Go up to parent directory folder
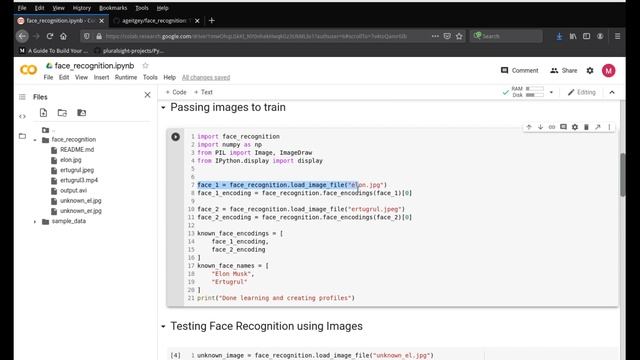This screenshot has width=640, height=360. [46, 130]
